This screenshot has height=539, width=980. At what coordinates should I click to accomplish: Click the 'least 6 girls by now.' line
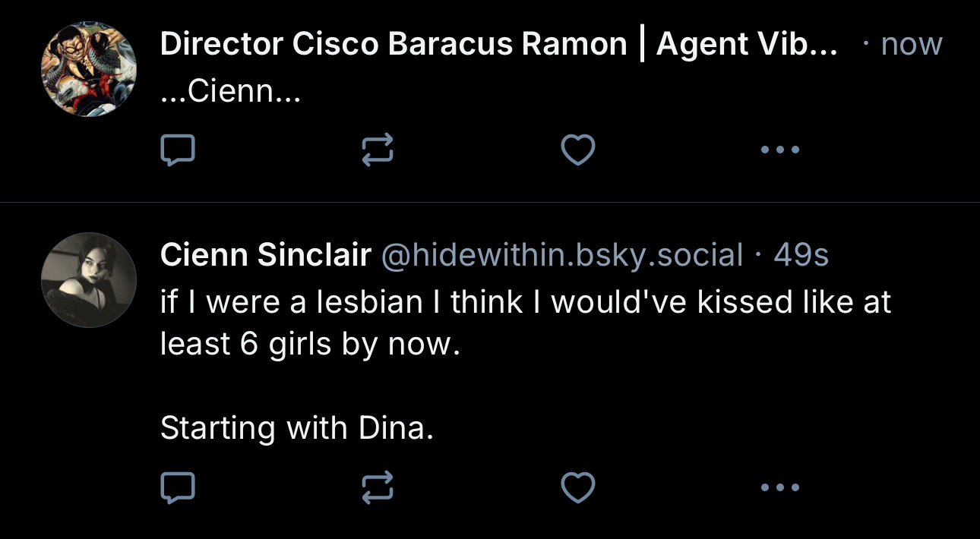(x=310, y=345)
